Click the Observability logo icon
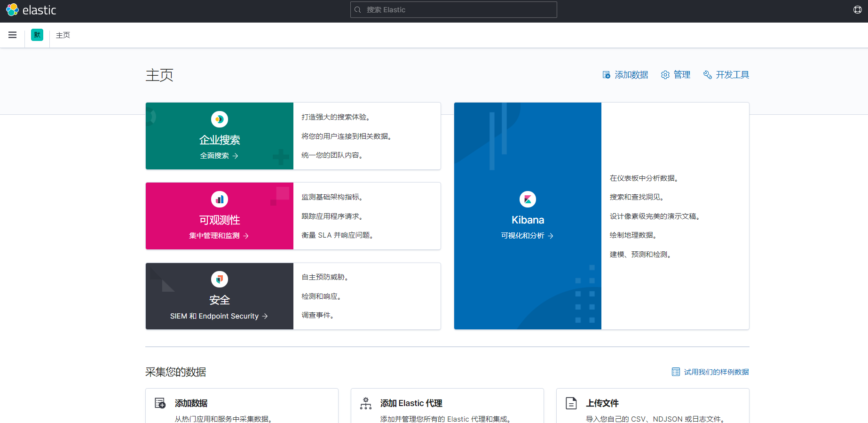The height and width of the screenshot is (423, 868). point(220,200)
